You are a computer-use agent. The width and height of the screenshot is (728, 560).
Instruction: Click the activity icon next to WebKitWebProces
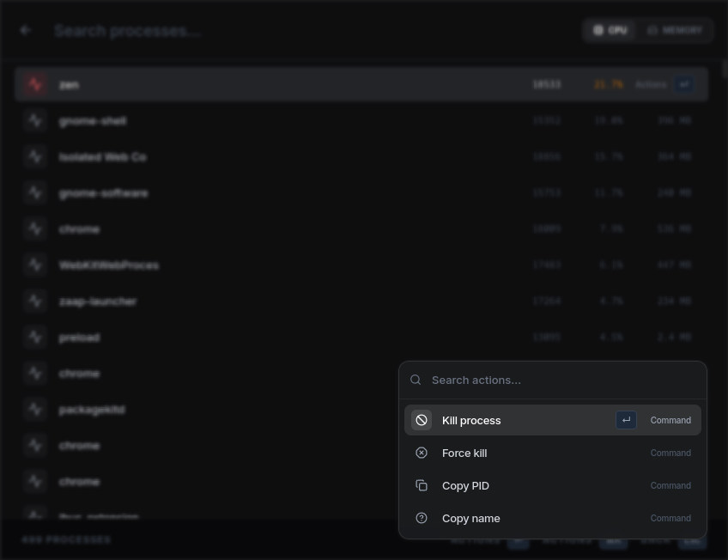35,265
